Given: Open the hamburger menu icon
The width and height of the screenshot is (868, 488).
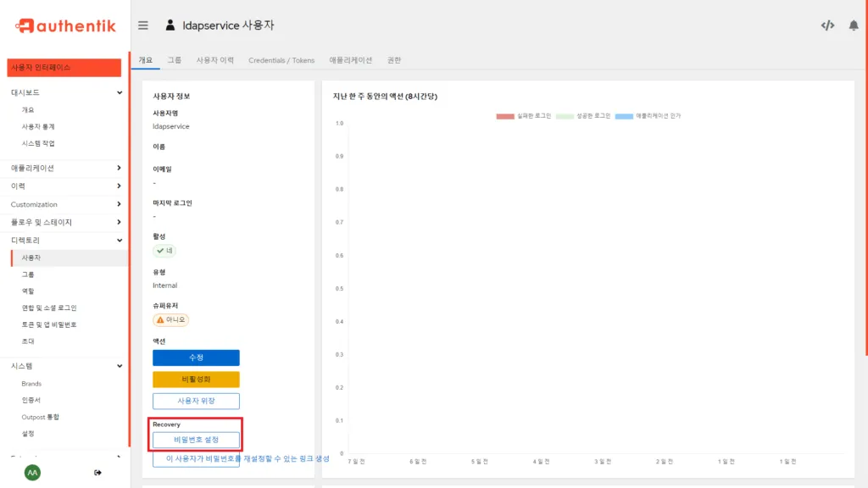Looking at the screenshot, I should [142, 25].
